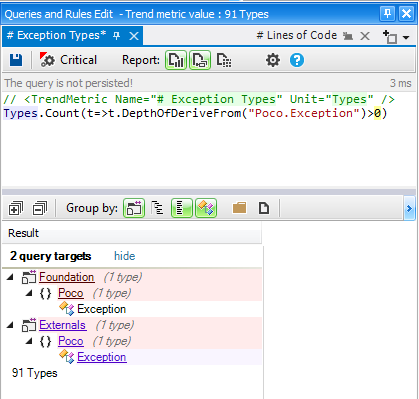Open the tab list dropdown arrow

click(x=406, y=37)
